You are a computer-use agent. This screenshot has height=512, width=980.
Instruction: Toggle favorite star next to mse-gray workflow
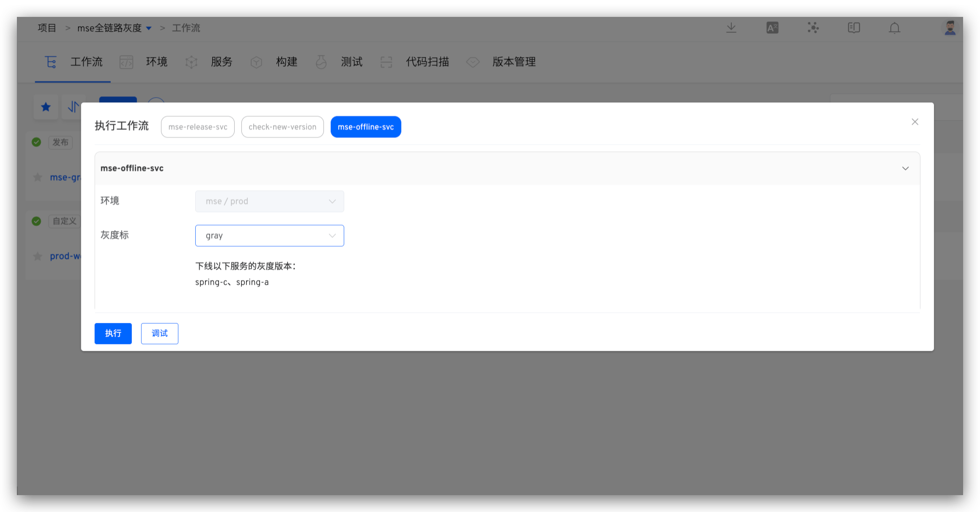click(38, 177)
